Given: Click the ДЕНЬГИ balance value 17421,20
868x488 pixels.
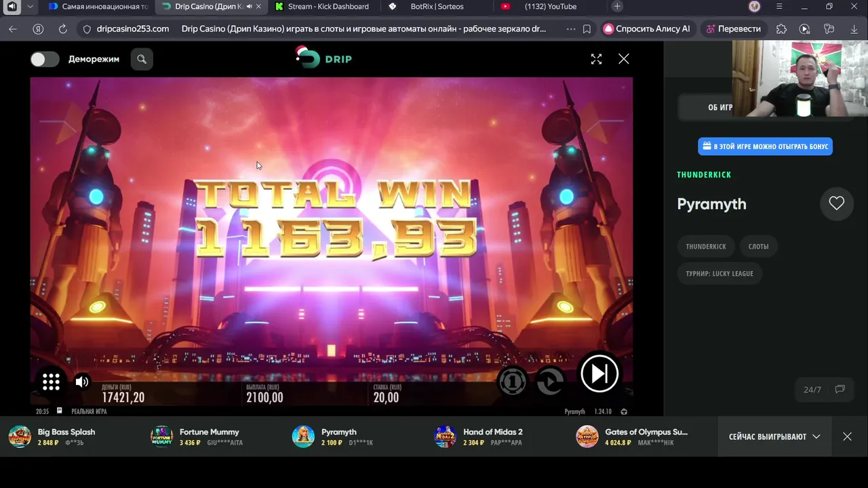Looking at the screenshot, I should point(123,398).
